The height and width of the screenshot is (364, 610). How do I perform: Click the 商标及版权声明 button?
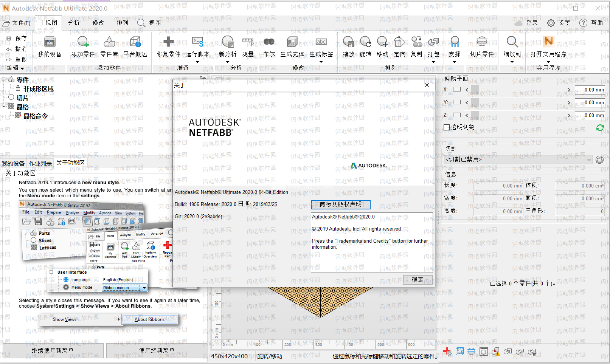[341, 204]
